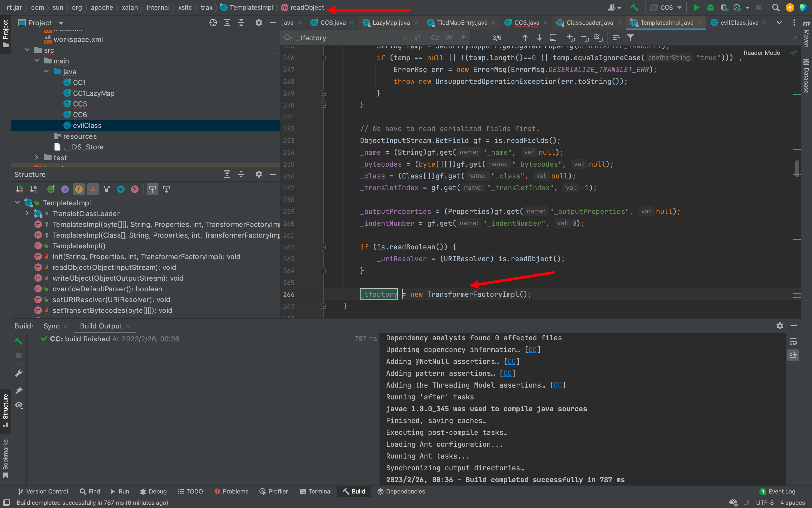The width and height of the screenshot is (812, 508).
Task: Open Build output settings gear
Action: click(x=780, y=325)
